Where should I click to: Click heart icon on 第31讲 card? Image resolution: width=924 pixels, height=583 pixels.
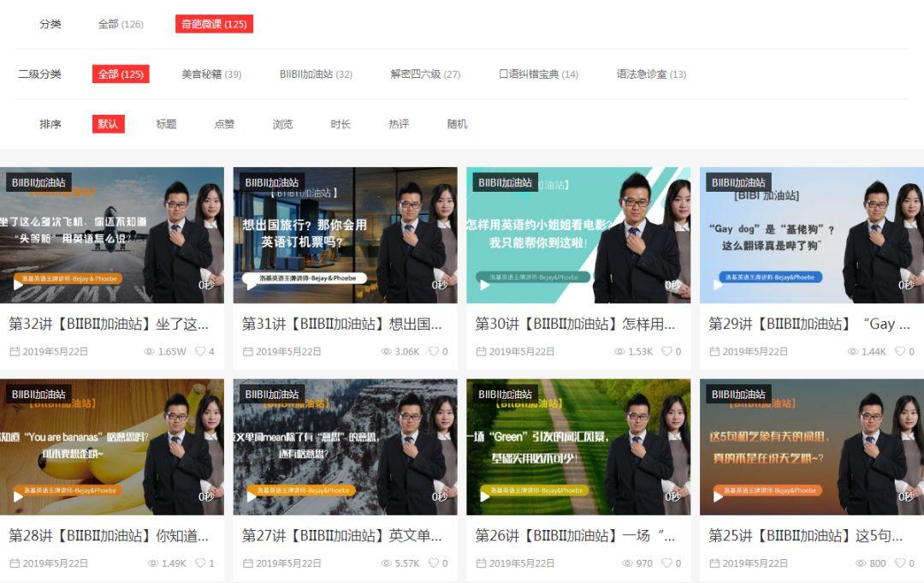point(434,351)
